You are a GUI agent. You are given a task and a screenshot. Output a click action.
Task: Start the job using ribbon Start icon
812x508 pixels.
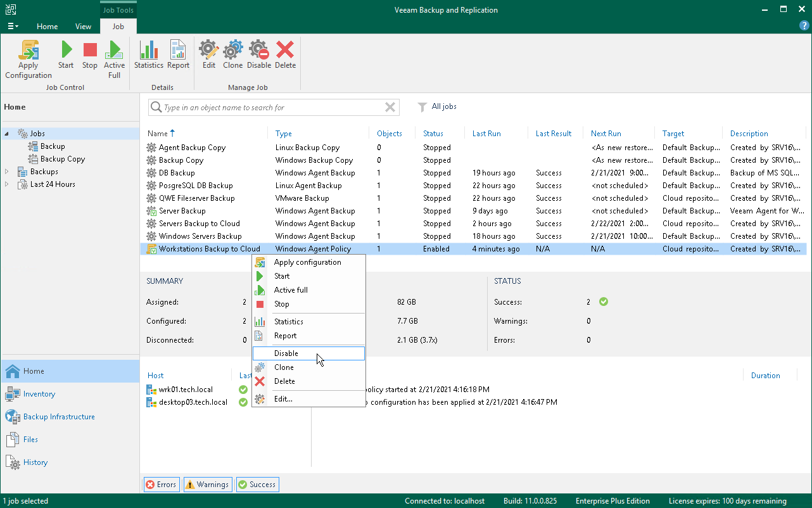coord(66,50)
